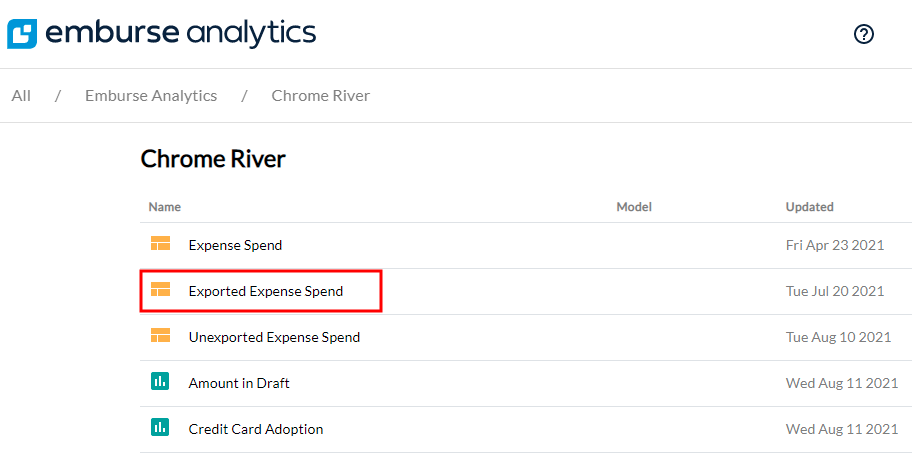The width and height of the screenshot is (912, 455).
Task: Click the Tue Jul 20 2021 date
Action: click(x=835, y=291)
